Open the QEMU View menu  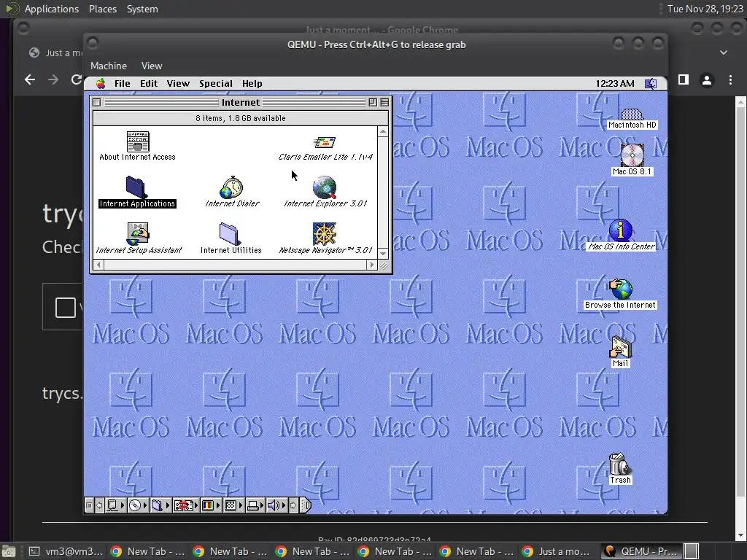[152, 66]
